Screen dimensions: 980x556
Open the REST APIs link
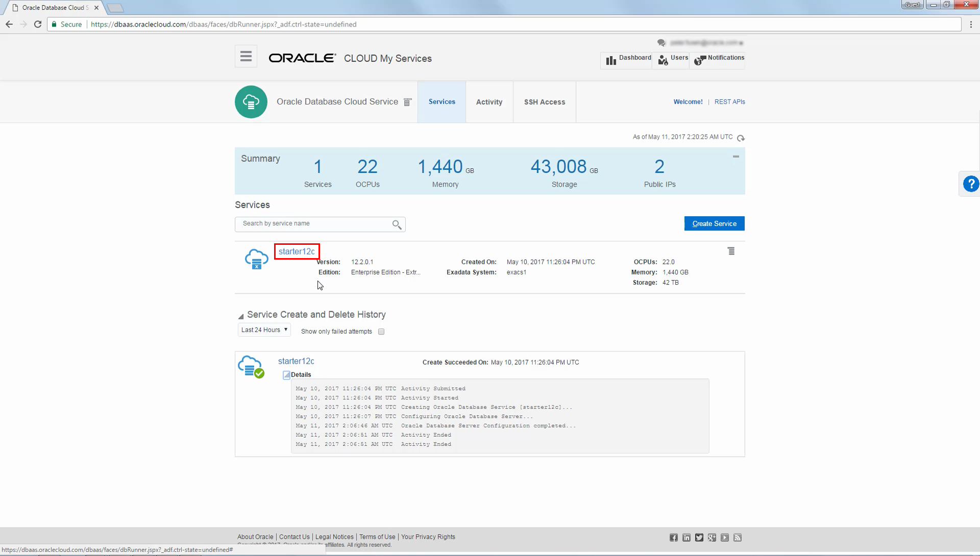[x=730, y=102]
